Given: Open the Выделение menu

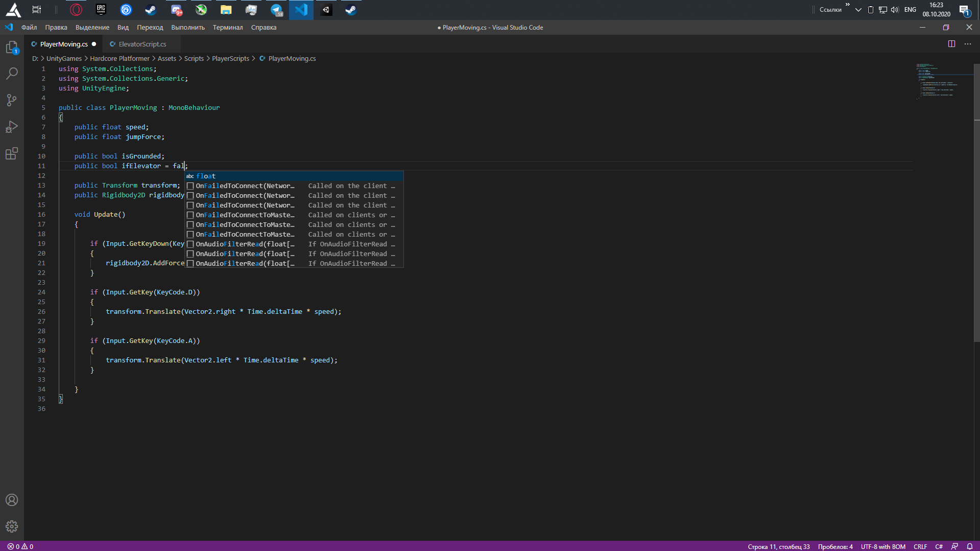Looking at the screenshot, I should 92,28.
